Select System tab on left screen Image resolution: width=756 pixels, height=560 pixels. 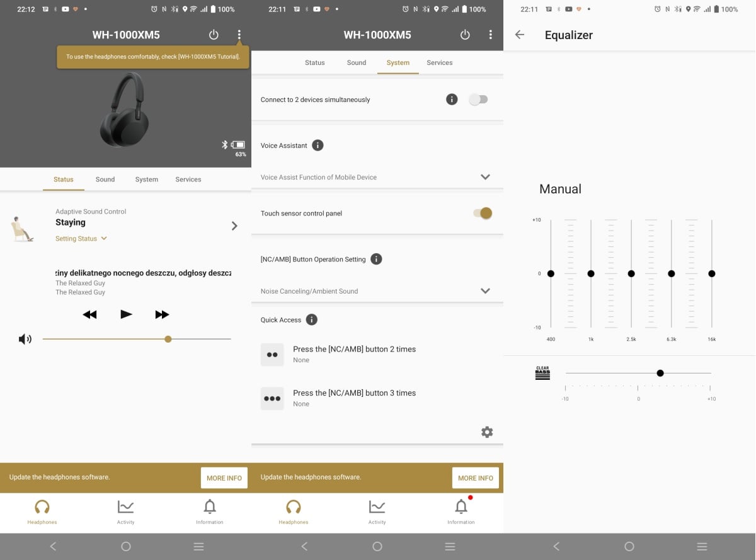147,180
